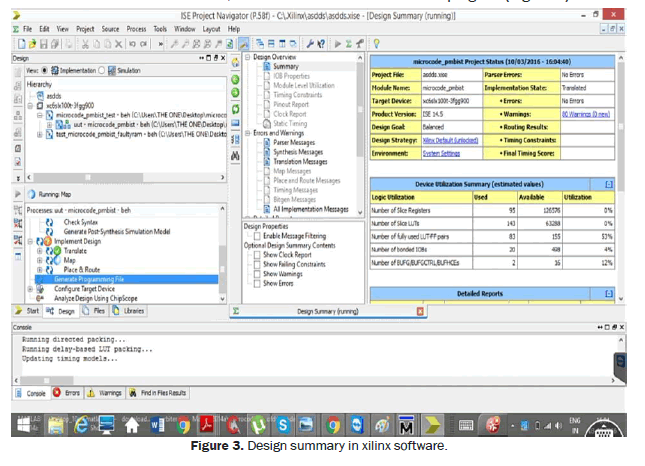645x466 pixels.
Task: Check the Show Clock Report option
Action: 256,254
